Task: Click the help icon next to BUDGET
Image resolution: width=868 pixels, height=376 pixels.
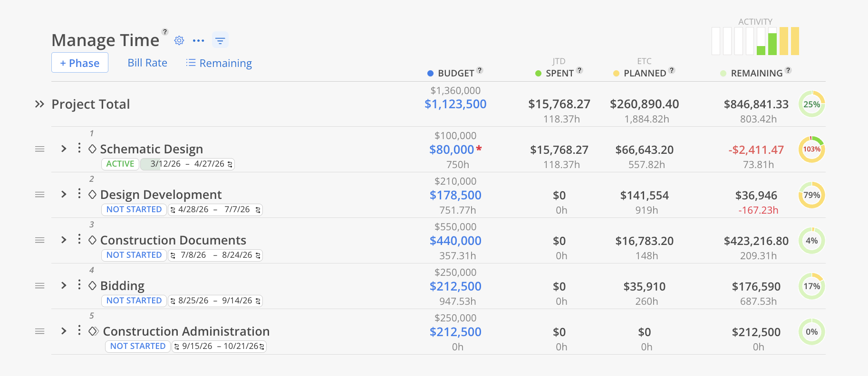Action: click(x=480, y=70)
